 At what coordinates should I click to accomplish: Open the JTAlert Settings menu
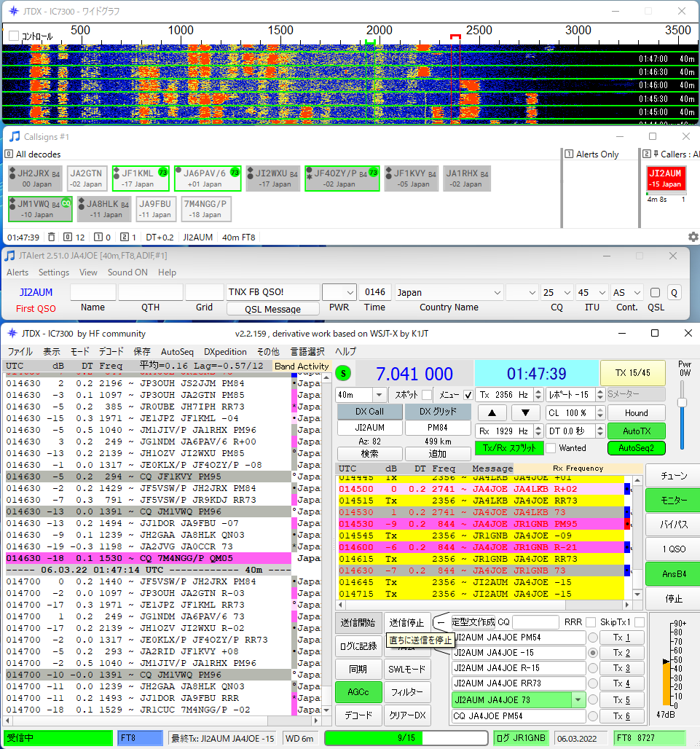click(54, 272)
